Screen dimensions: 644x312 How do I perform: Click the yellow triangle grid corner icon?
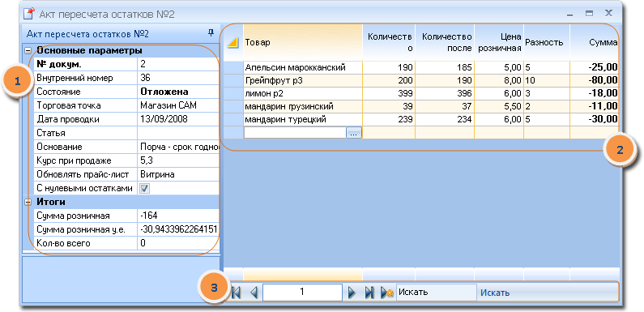pos(232,42)
